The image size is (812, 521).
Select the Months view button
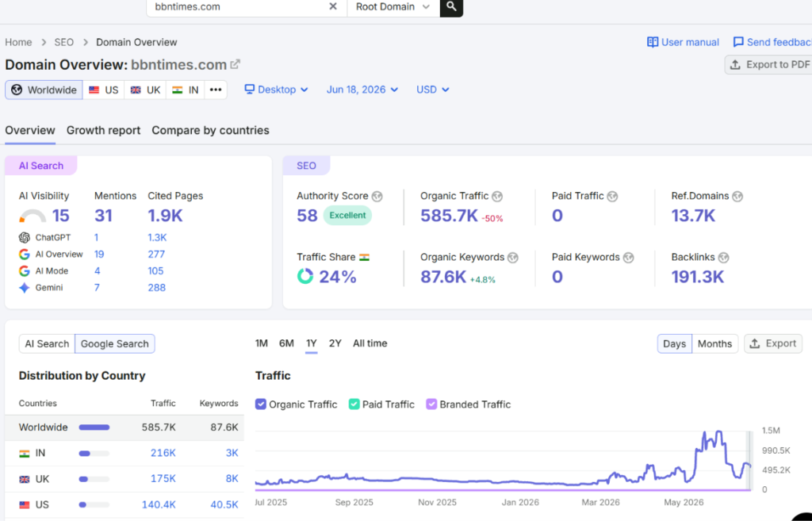pyautogui.click(x=714, y=344)
